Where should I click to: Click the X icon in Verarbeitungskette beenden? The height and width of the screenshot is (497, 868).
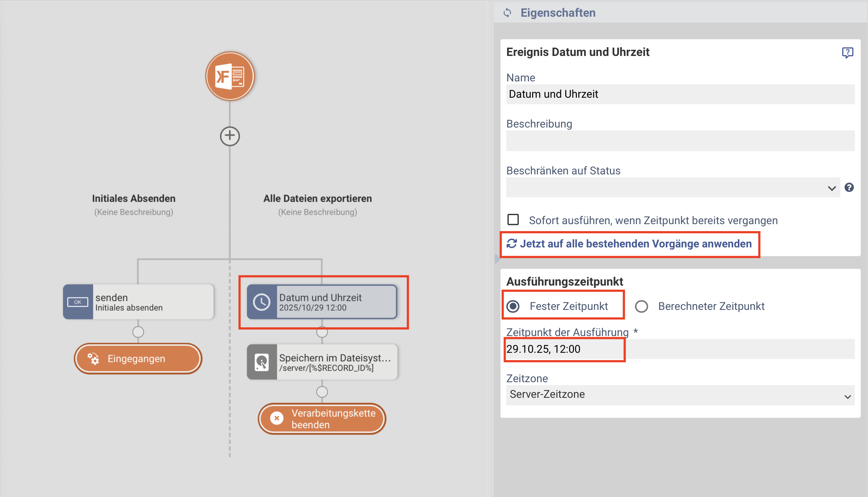pyautogui.click(x=277, y=419)
